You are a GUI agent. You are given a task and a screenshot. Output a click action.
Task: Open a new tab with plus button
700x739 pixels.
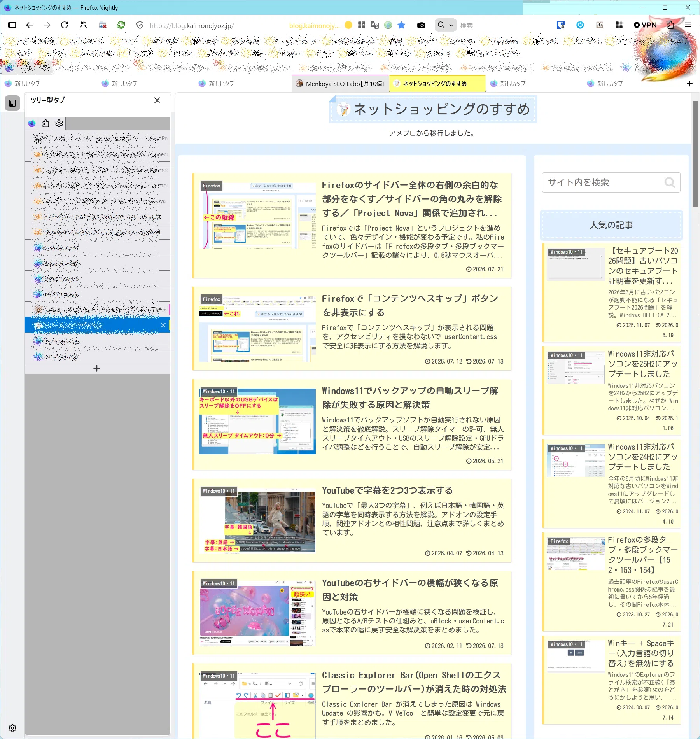pyautogui.click(x=689, y=84)
